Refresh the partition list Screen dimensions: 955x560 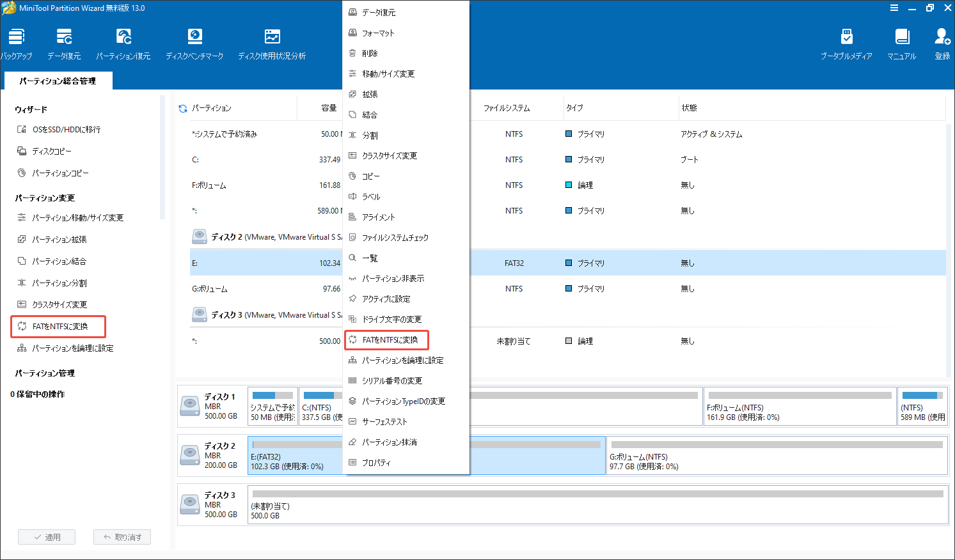[x=182, y=107]
